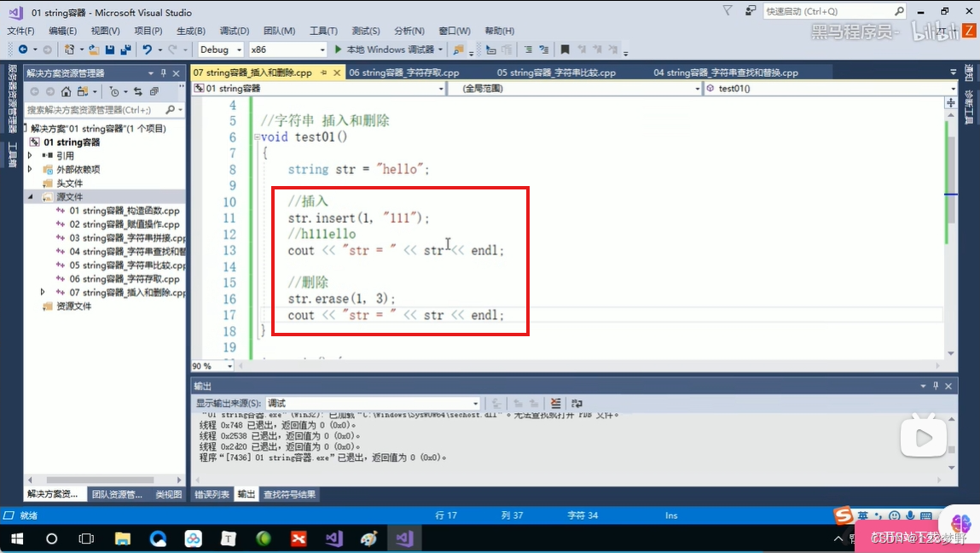Switch to the 团队资源管... tab

tap(117, 494)
